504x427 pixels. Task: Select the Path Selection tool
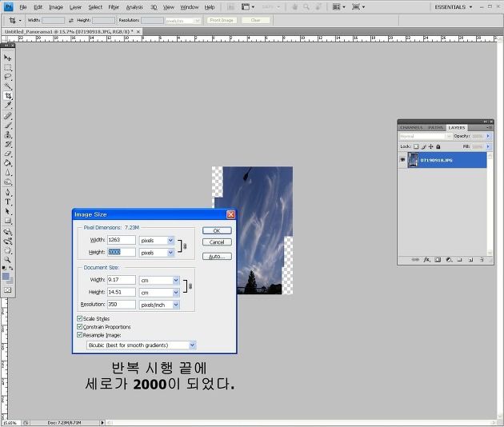coord(8,211)
